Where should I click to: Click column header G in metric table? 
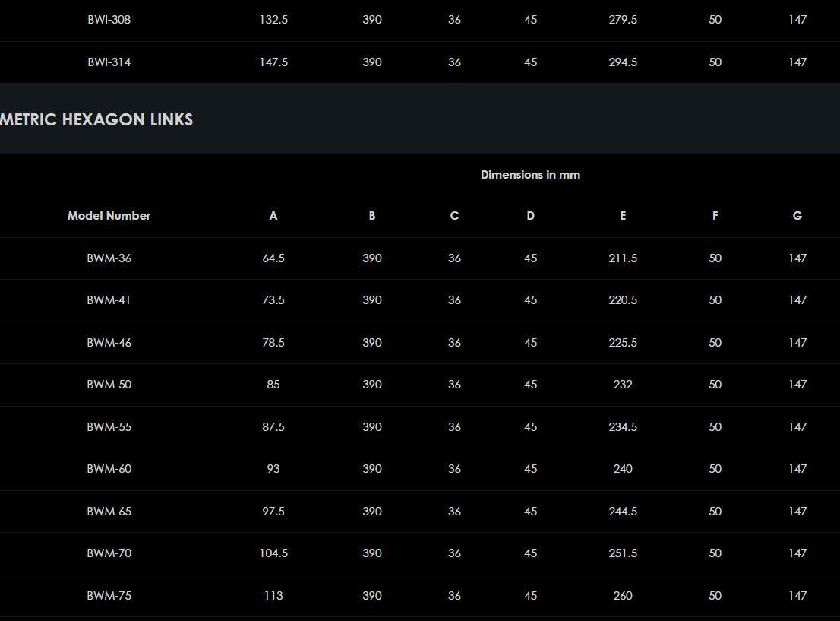tap(797, 216)
